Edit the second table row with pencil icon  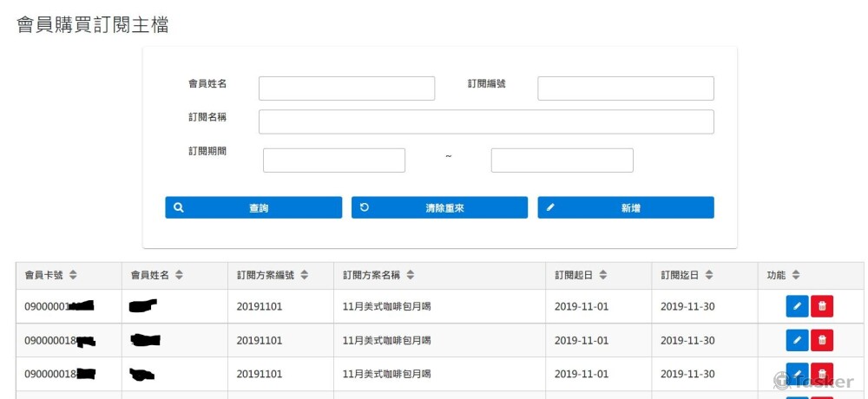point(797,340)
